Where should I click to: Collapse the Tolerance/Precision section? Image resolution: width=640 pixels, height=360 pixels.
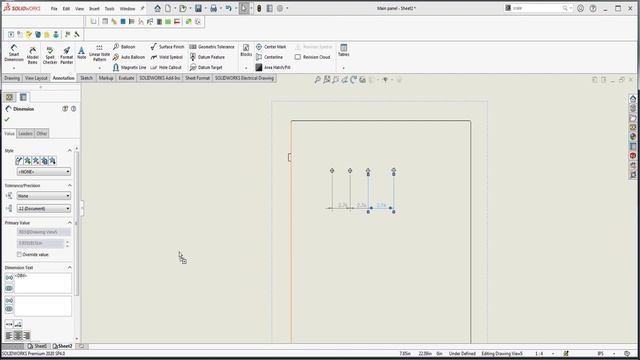(x=69, y=185)
